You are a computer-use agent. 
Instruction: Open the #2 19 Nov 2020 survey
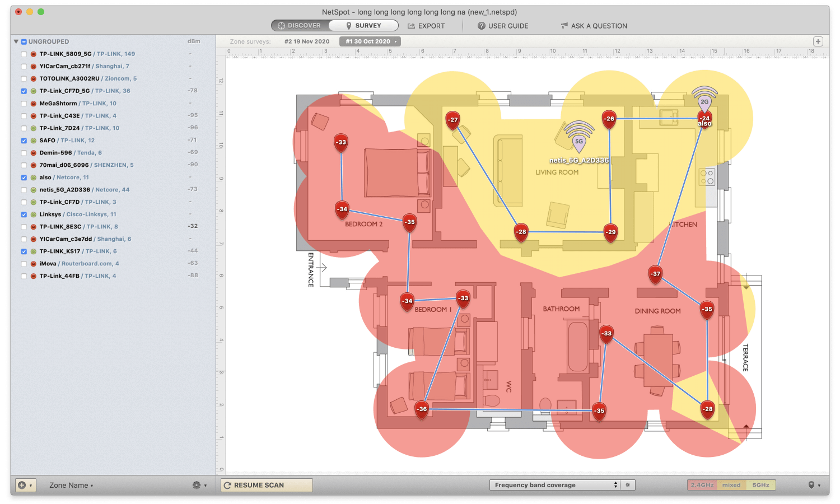click(307, 41)
